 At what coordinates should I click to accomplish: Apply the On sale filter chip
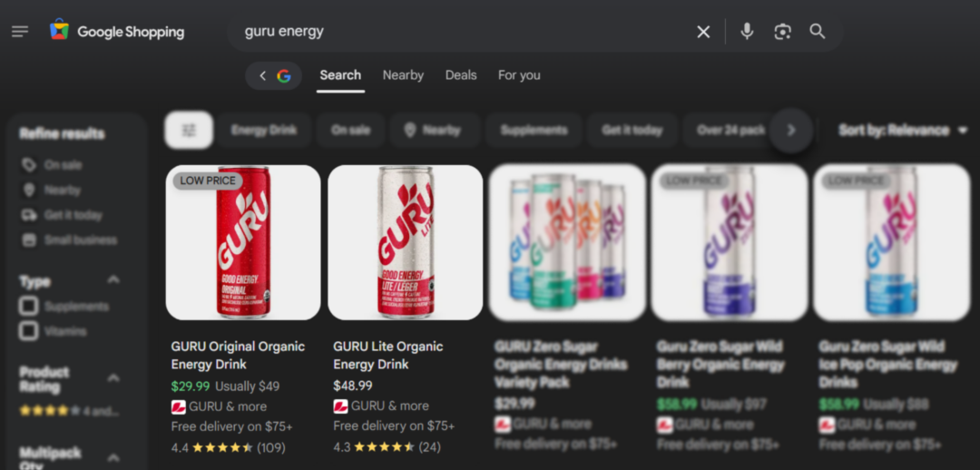350,130
